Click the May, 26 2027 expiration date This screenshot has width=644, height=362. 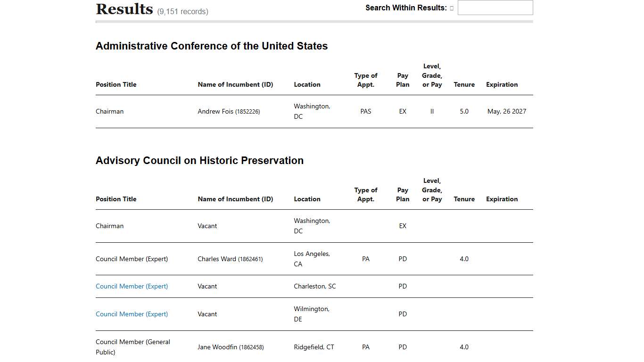(506, 111)
